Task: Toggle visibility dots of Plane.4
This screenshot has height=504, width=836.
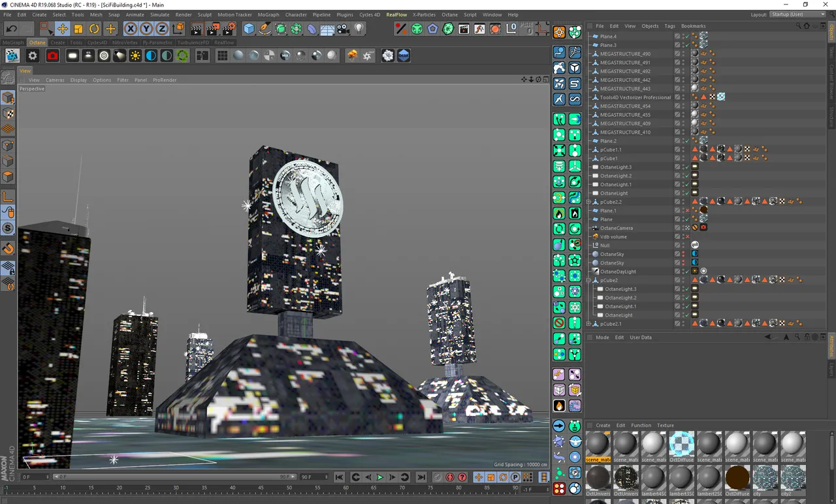Action: (683, 37)
